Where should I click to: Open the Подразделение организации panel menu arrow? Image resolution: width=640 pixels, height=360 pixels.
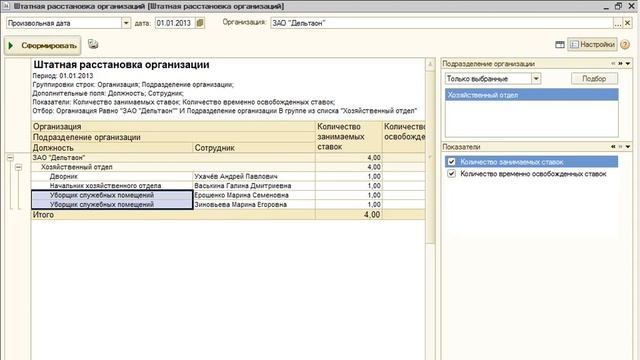(628, 64)
